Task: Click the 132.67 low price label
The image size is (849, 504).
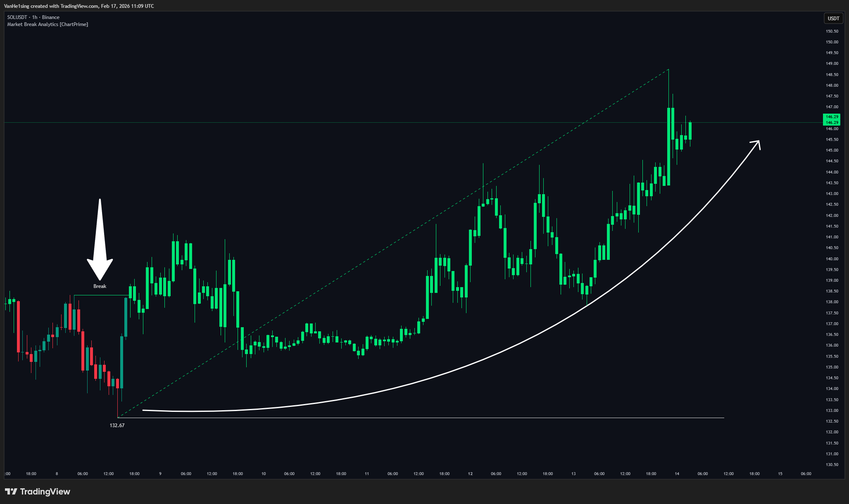Action: click(x=117, y=426)
